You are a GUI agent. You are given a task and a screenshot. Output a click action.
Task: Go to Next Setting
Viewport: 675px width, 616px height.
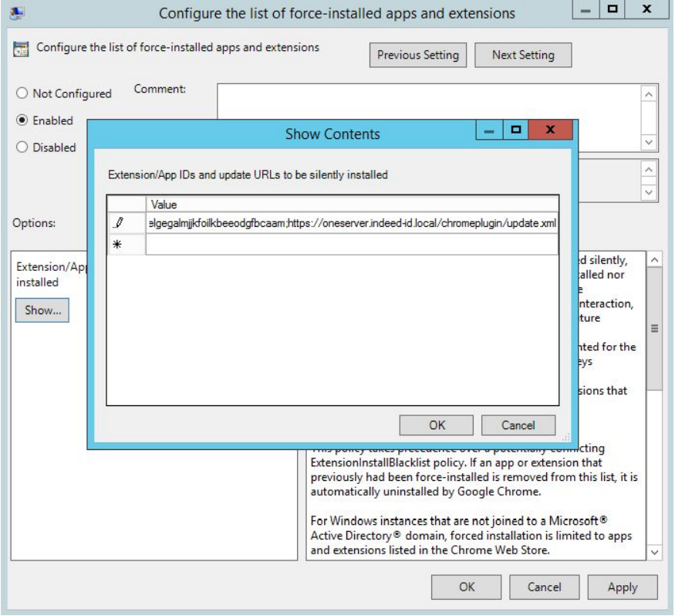click(522, 55)
